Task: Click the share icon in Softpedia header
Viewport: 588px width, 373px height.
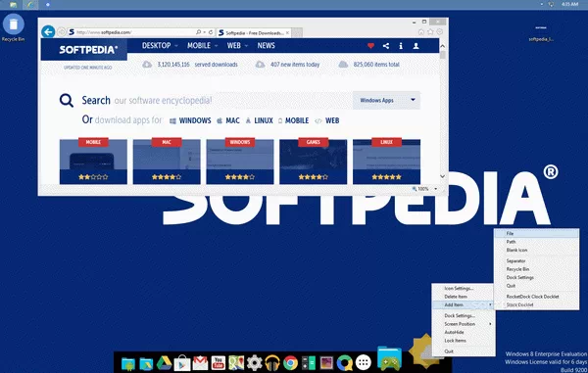Action: coord(386,46)
